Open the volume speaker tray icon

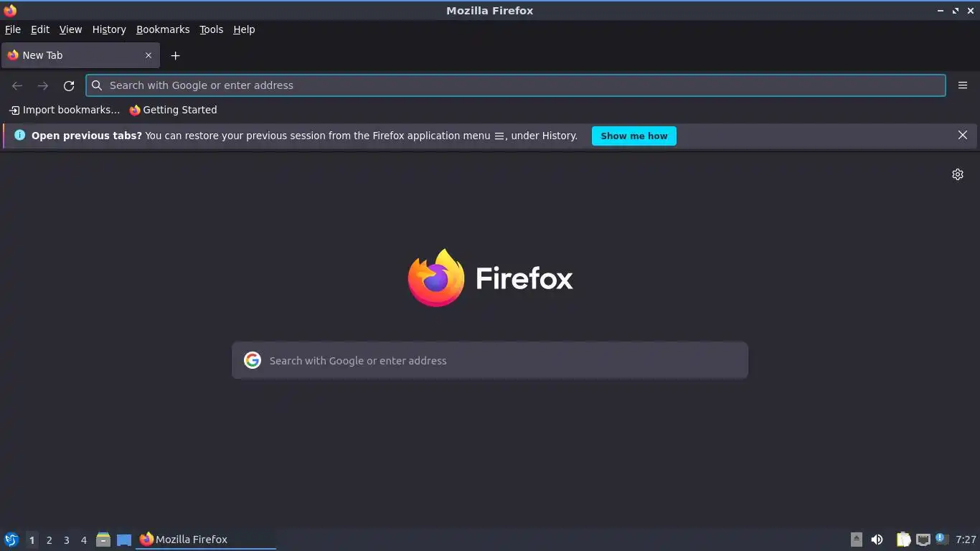click(877, 540)
